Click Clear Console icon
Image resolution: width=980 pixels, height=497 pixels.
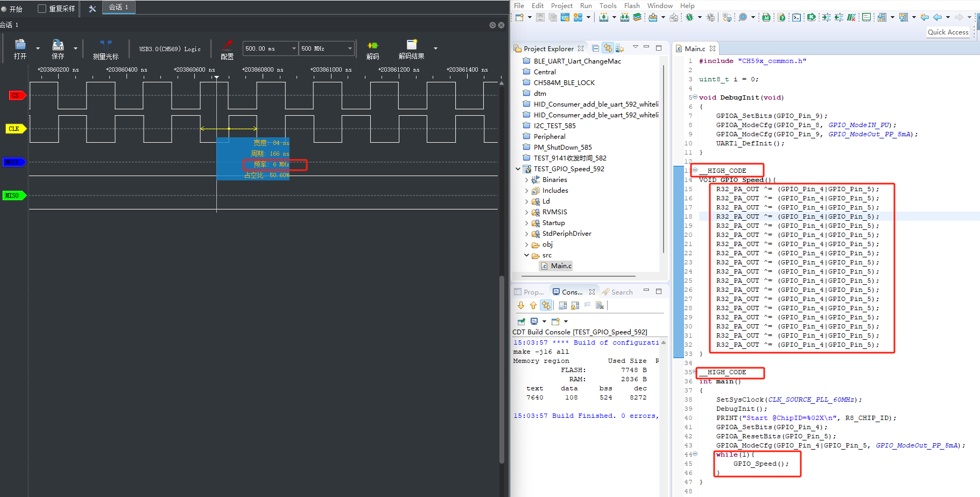[600, 305]
